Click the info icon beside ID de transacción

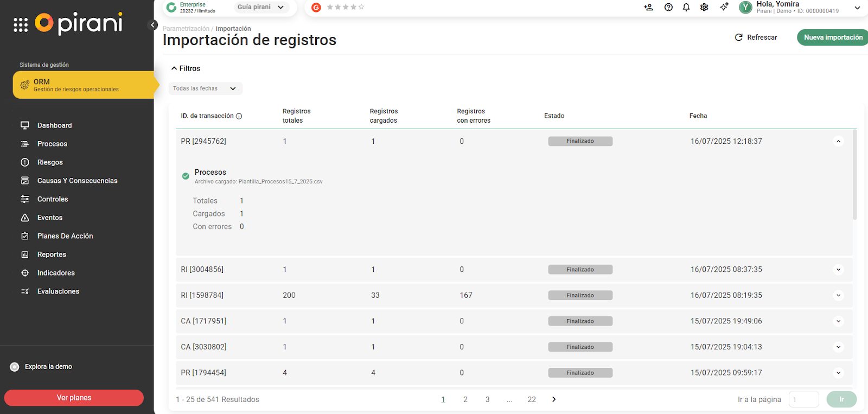tap(239, 116)
